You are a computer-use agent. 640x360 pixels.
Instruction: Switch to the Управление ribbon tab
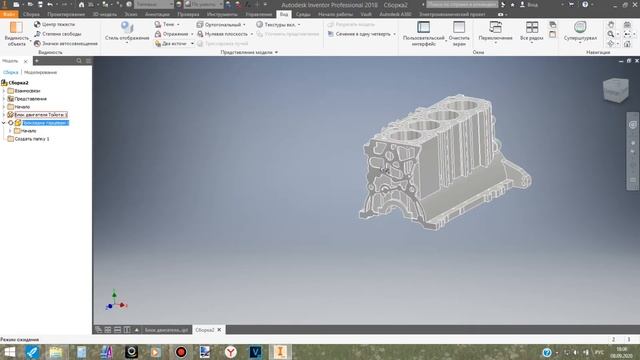(259, 14)
